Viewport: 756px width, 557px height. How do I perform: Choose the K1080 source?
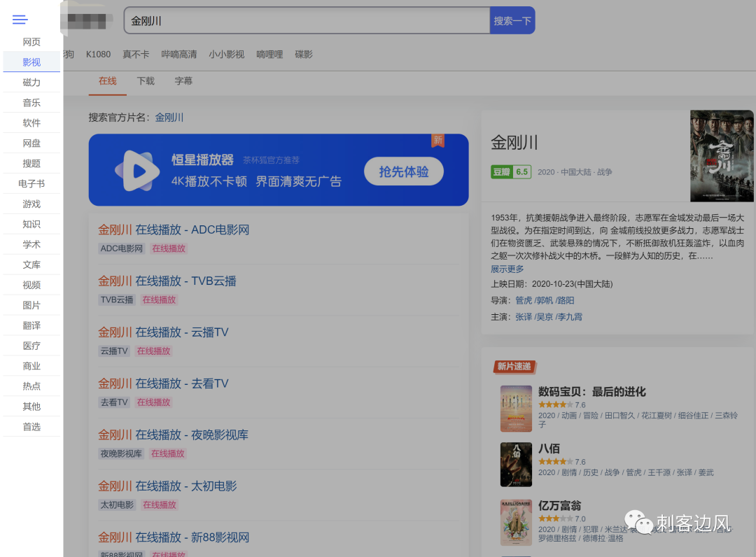99,55
